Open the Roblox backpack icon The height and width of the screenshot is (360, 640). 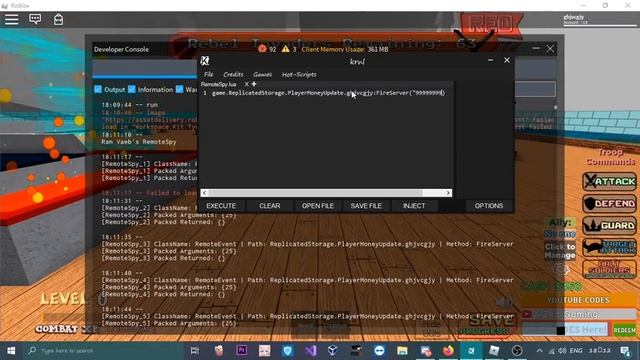58,19
